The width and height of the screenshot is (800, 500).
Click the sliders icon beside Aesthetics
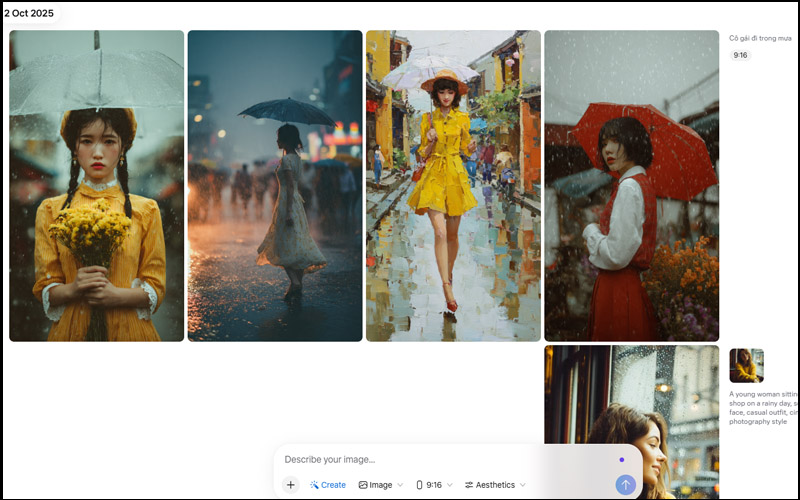(468, 485)
